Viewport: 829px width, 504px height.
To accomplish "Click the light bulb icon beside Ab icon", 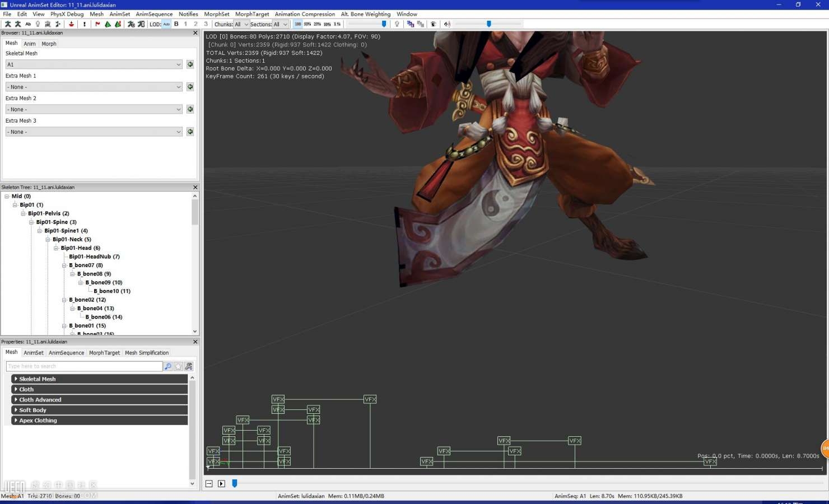I will tap(38, 24).
